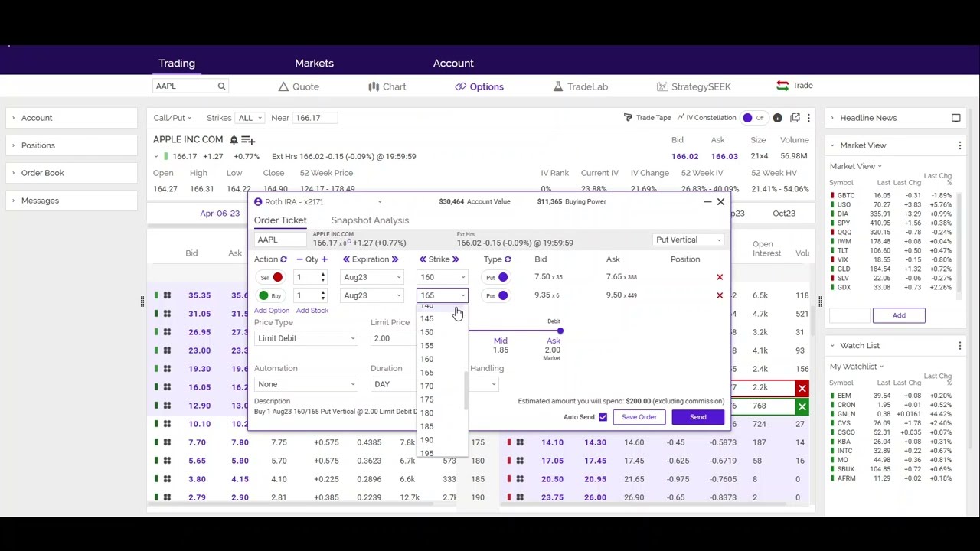Viewport: 980px width, 551px height.
Task: Switch to the Trading tab
Action: (x=177, y=64)
